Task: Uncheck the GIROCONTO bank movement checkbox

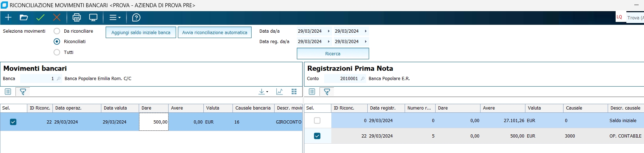Action: pyautogui.click(x=13, y=122)
